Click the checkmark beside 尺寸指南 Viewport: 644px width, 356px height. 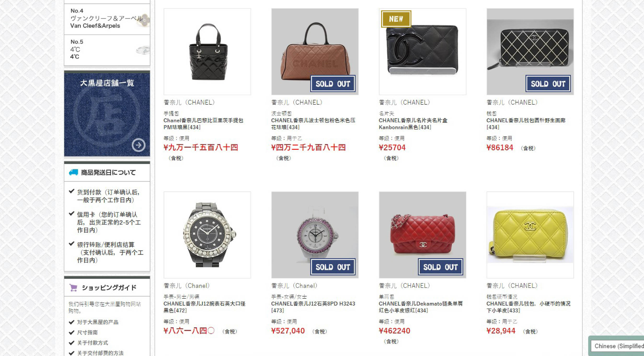click(x=71, y=332)
